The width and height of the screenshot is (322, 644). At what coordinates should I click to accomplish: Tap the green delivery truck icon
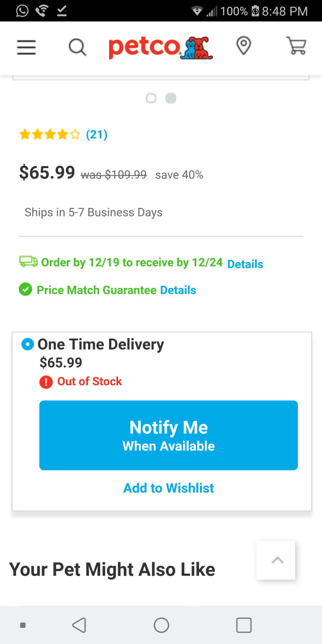point(28,262)
